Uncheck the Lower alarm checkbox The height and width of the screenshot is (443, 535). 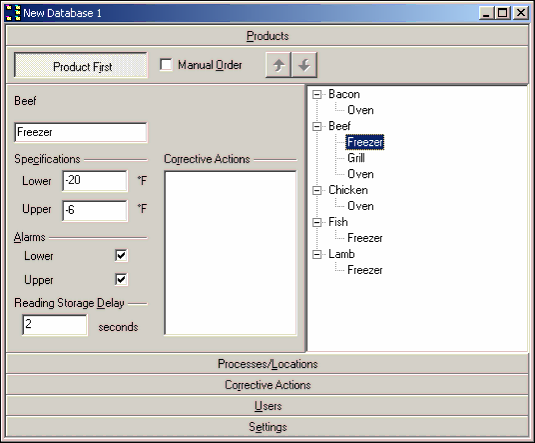[121, 255]
